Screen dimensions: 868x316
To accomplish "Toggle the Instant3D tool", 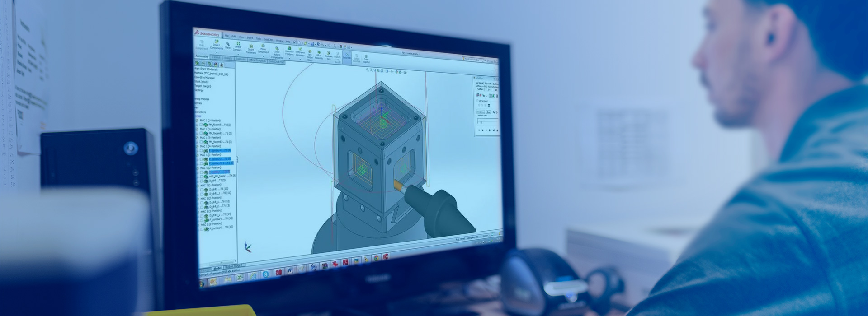I will [347, 57].
